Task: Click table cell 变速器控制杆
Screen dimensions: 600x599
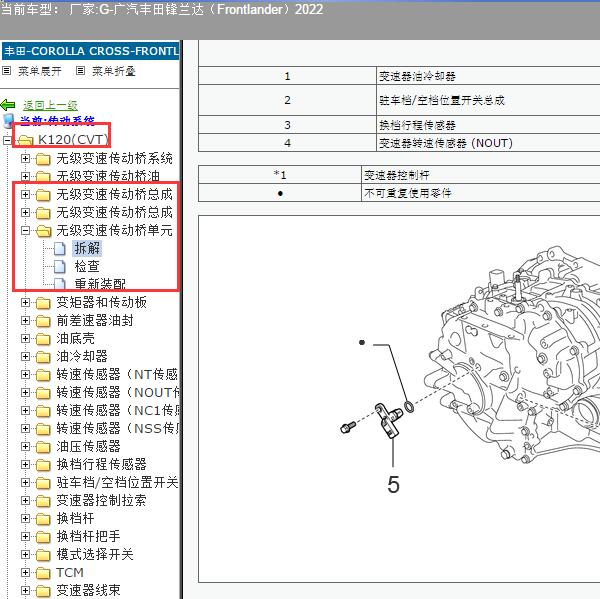Action: coord(481,175)
